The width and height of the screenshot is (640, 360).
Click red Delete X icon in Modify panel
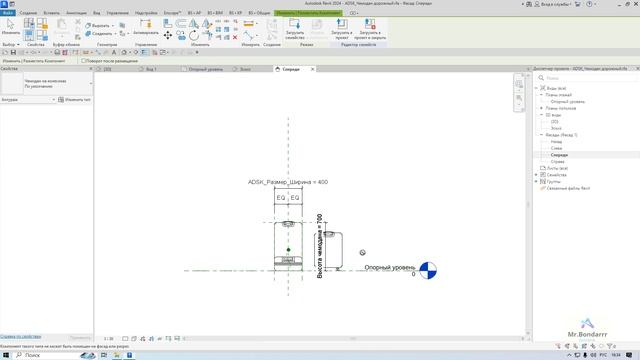235,37
